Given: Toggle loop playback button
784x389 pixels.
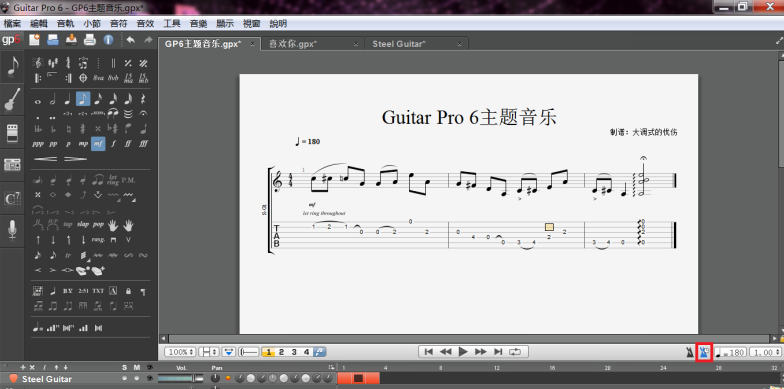Looking at the screenshot, I should tap(515, 352).
